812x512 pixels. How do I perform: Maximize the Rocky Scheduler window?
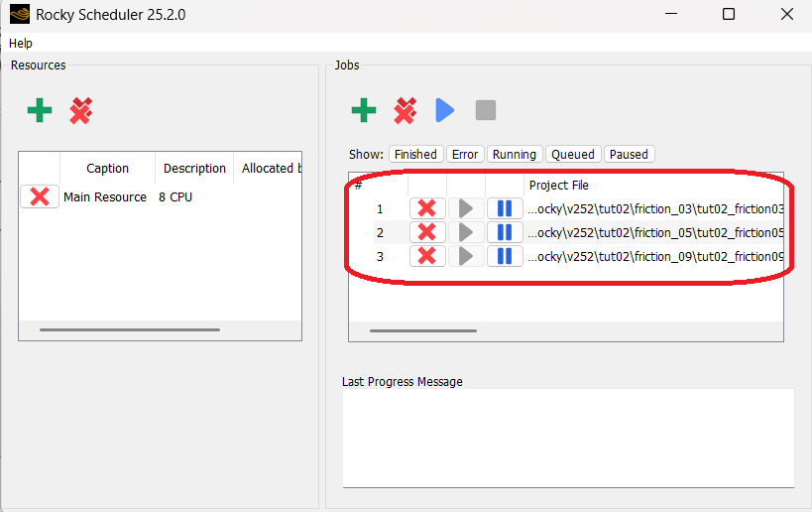pyautogui.click(x=729, y=14)
